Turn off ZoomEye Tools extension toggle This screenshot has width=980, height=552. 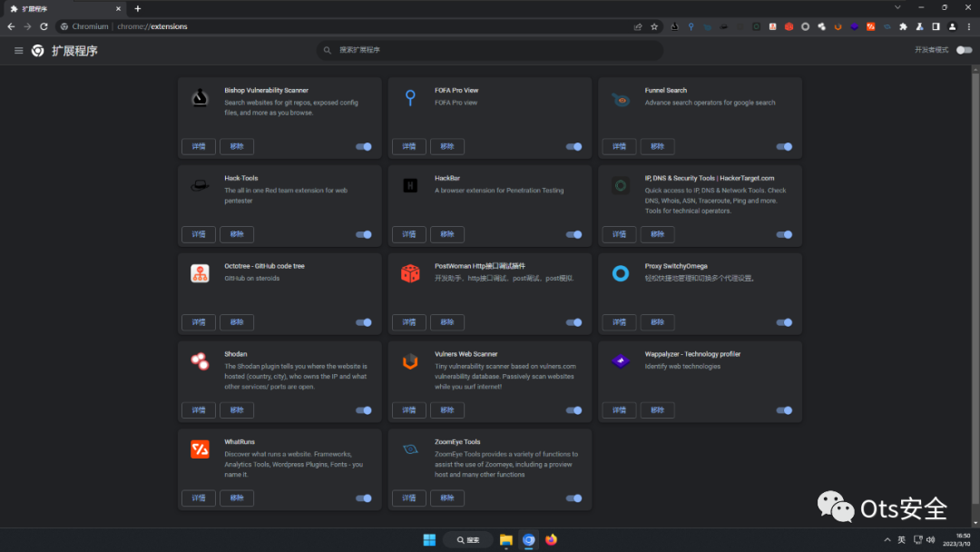[573, 498]
